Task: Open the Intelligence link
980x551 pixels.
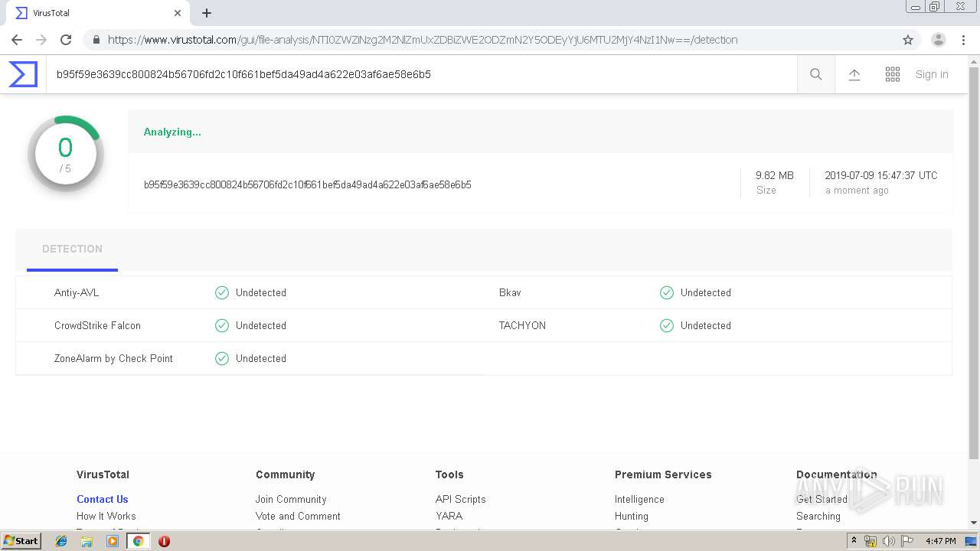Action: point(639,499)
